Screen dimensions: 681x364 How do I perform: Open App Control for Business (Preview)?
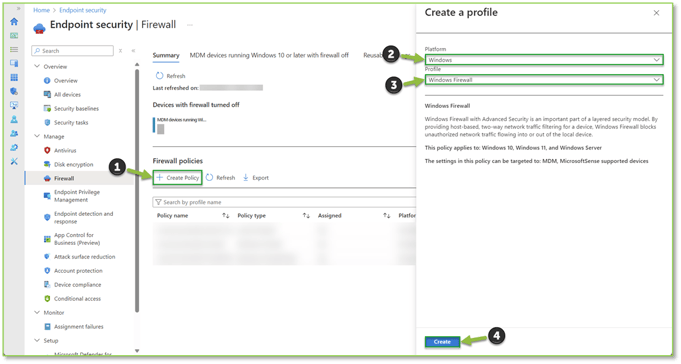pos(76,239)
